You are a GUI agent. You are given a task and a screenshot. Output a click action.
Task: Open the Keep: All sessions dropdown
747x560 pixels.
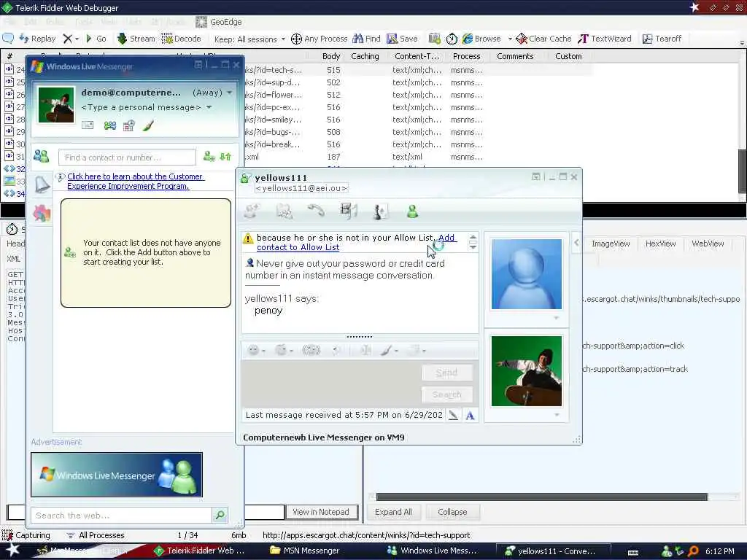(249, 39)
